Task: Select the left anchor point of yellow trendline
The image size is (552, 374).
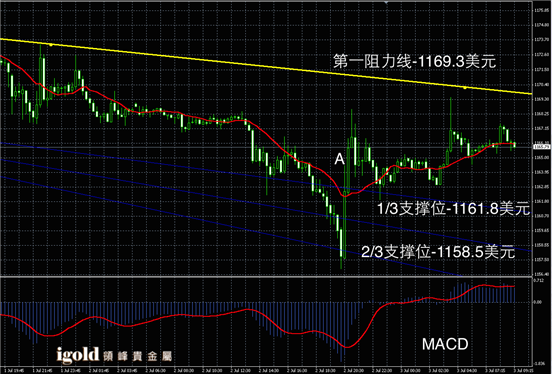Action: (x=51, y=45)
